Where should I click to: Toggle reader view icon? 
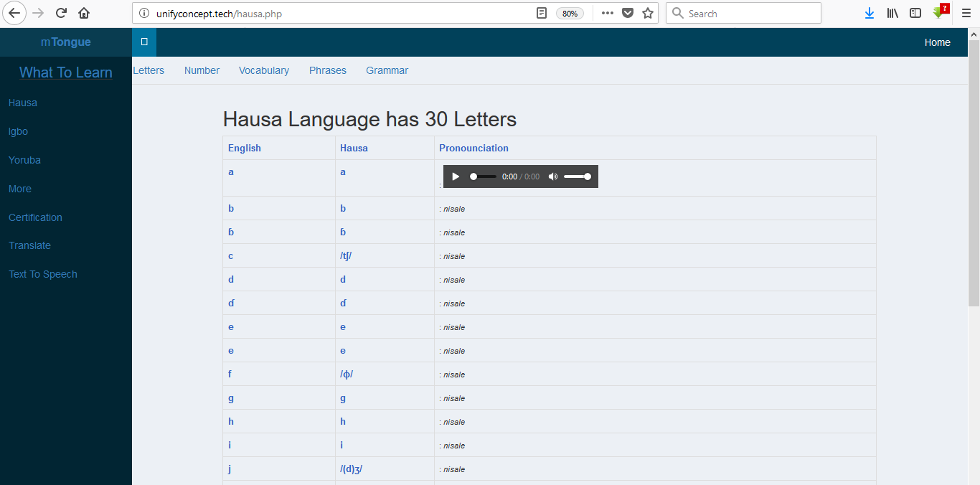click(x=542, y=13)
